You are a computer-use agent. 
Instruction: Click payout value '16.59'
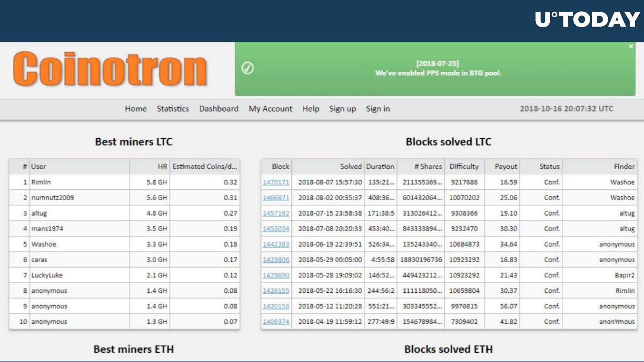coord(508,182)
